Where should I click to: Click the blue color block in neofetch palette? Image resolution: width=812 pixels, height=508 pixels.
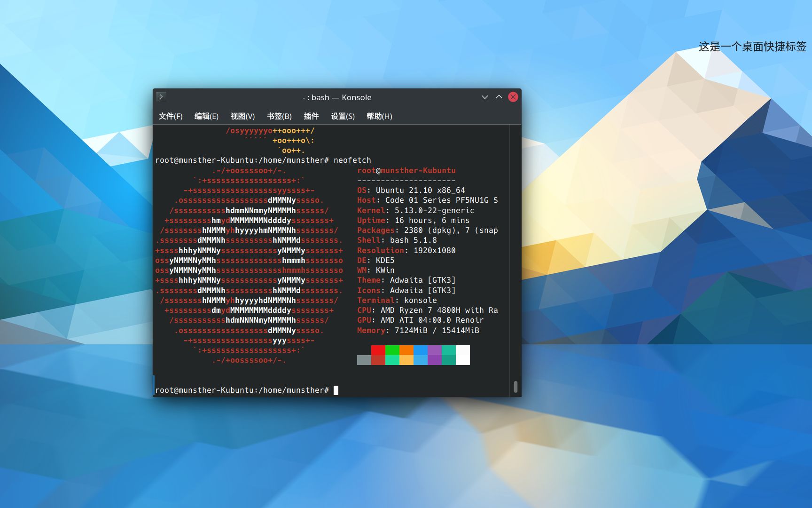tap(421, 350)
